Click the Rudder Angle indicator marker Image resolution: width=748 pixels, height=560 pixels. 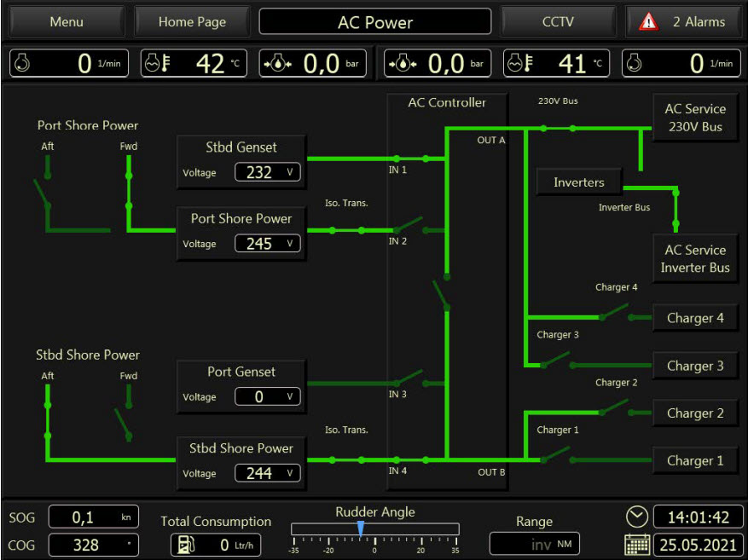tap(361, 530)
